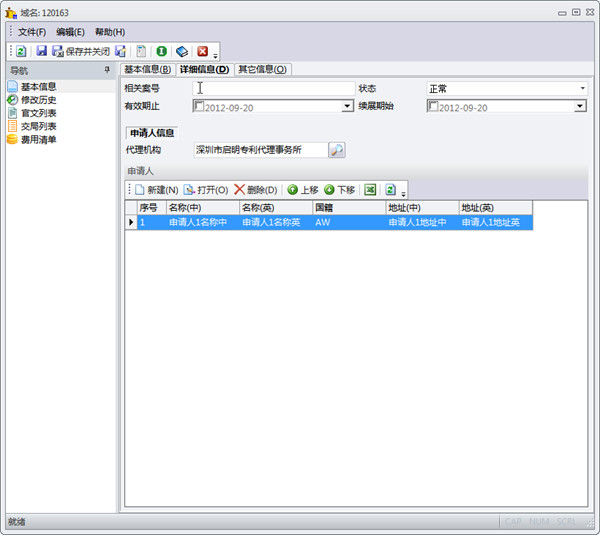This screenshot has width=600, height=535.
Task: Click the 上移 move-up button
Action: click(x=303, y=190)
